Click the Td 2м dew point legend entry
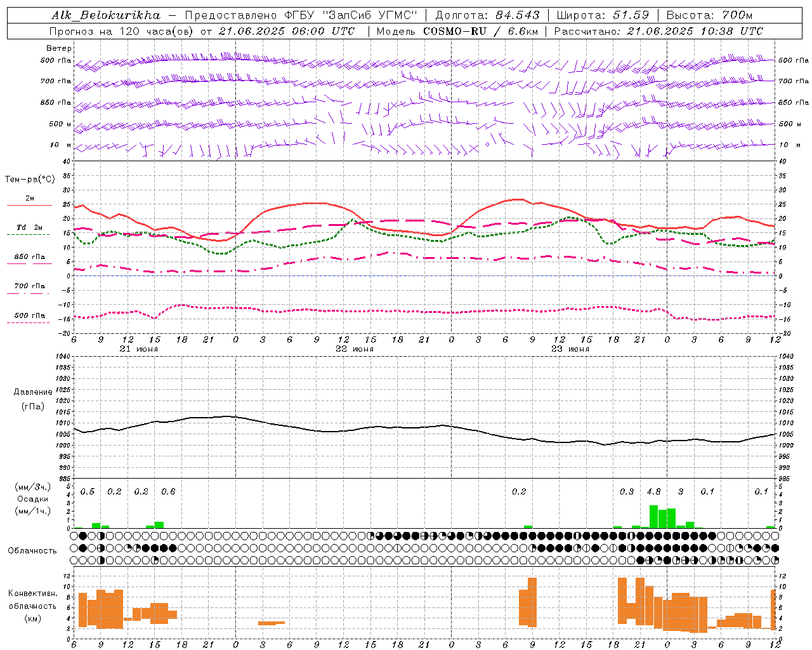Screen dimensions: 812x650 pos(29,227)
